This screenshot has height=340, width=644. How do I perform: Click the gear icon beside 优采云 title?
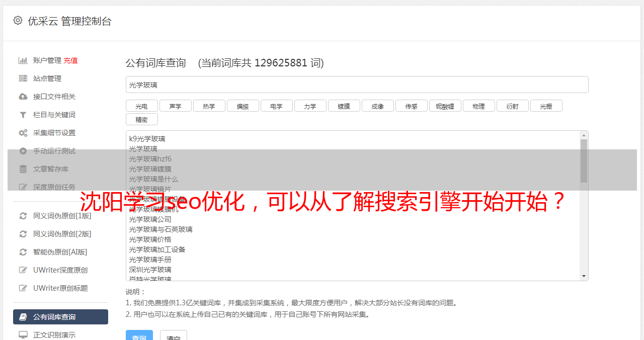pos(18,21)
